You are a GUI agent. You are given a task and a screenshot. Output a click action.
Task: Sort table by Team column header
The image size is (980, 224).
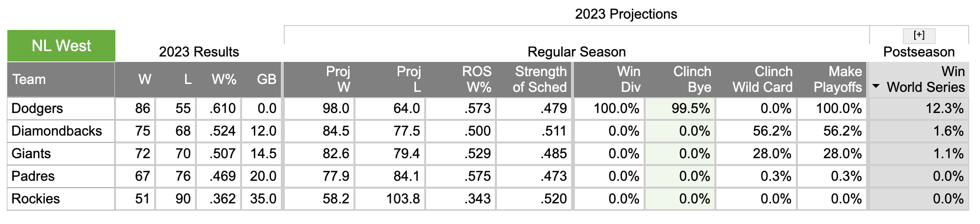coord(61,80)
